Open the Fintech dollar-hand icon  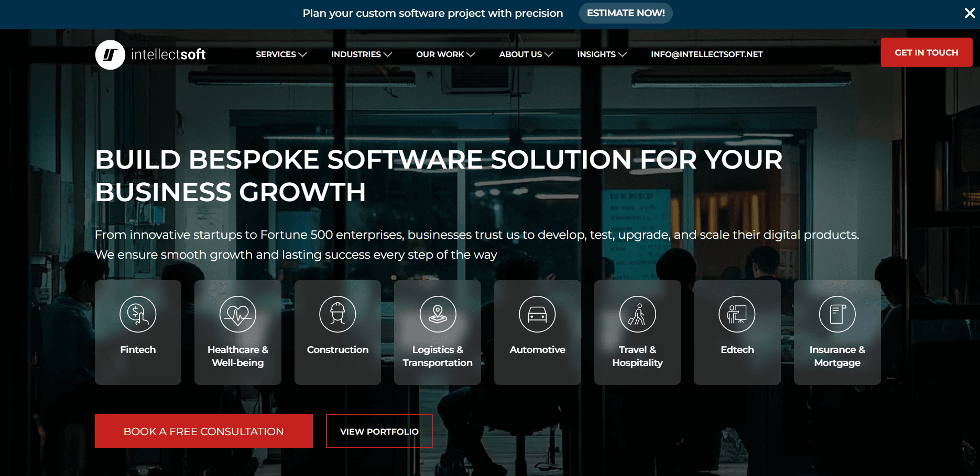[138, 314]
